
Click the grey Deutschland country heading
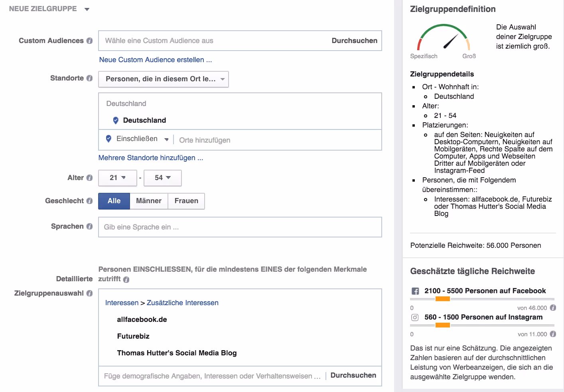(126, 104)
